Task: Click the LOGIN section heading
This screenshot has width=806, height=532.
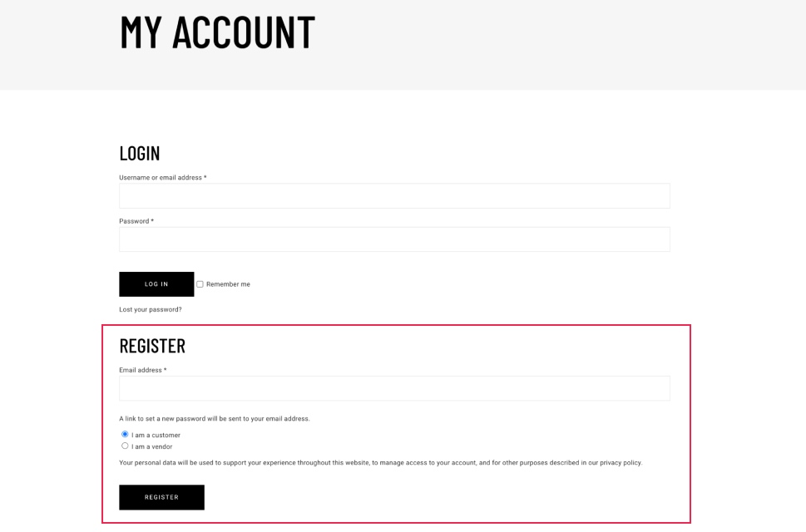Action: click(138, 153)
